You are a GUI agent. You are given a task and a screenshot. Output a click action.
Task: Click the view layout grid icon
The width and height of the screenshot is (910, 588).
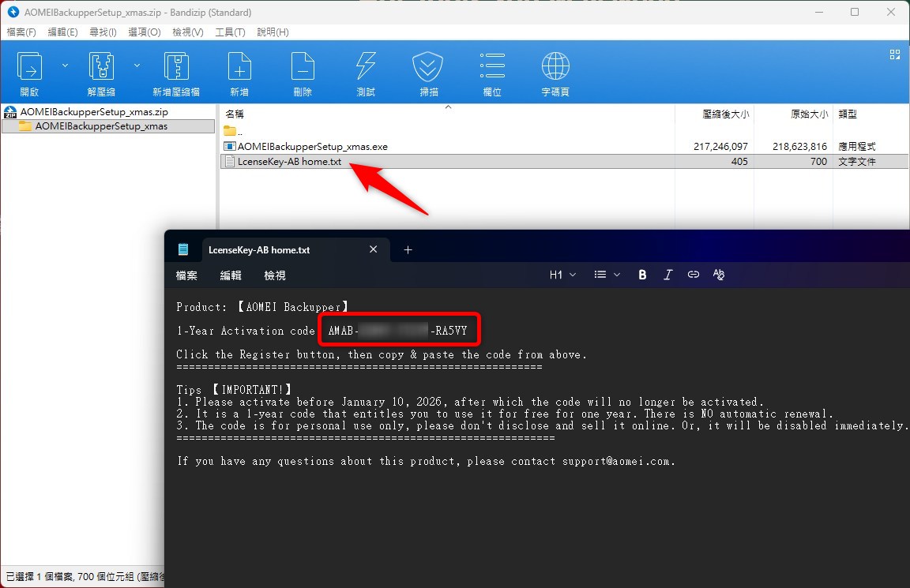tap(895, 54)
